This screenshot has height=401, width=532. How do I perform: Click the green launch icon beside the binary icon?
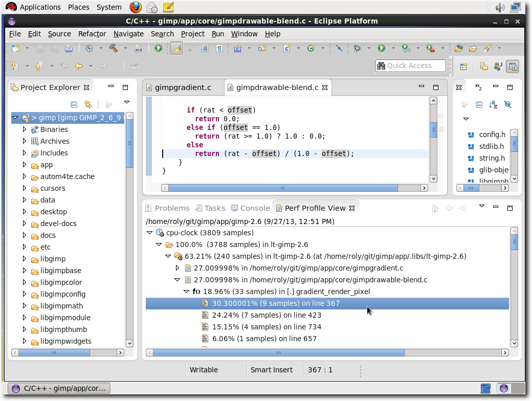coord(159,48)
